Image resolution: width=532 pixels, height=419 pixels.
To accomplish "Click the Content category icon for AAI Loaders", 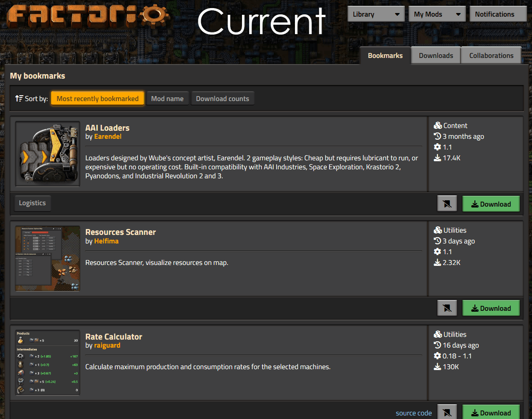I will click(438, 126).
